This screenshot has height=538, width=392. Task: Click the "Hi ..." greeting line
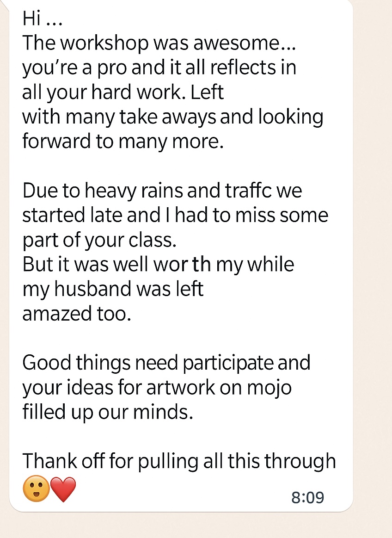pyautogui.click(x=42, y=19)
